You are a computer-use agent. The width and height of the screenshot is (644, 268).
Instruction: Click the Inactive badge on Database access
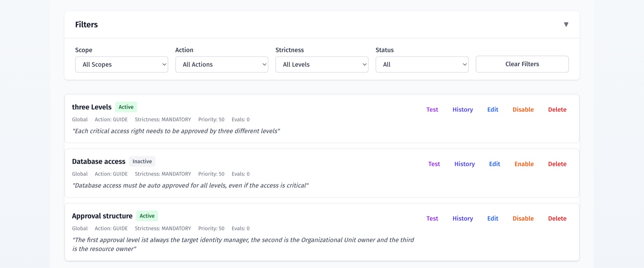click(142, 161)
